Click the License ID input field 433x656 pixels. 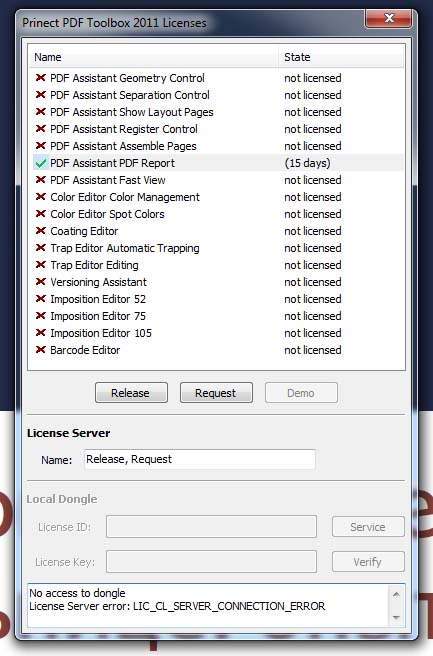[211, 527]
